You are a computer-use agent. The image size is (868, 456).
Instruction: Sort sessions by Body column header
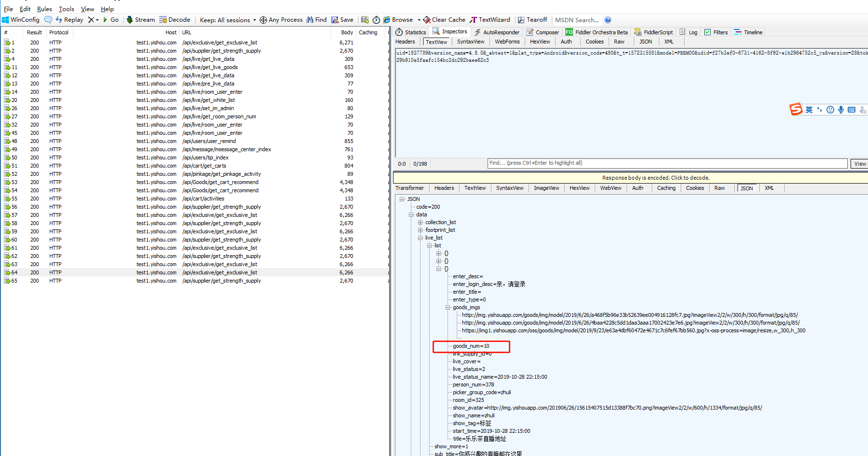pyautogui.click(x=347, y=32)
